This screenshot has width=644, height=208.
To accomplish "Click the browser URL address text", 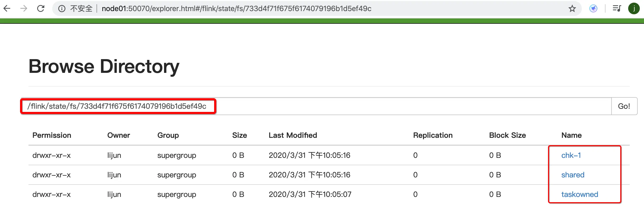I will [x=236, y=9].
